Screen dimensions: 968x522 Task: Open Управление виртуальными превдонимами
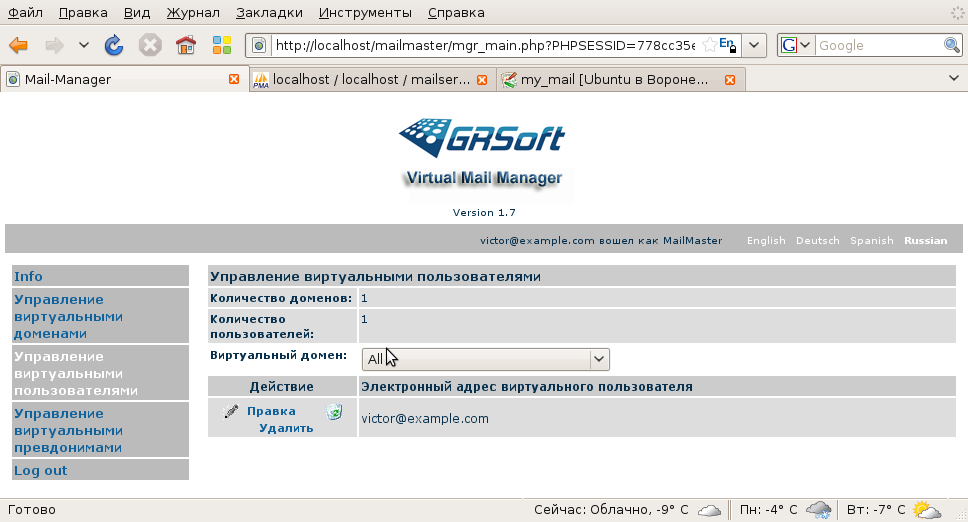point(69,431)
